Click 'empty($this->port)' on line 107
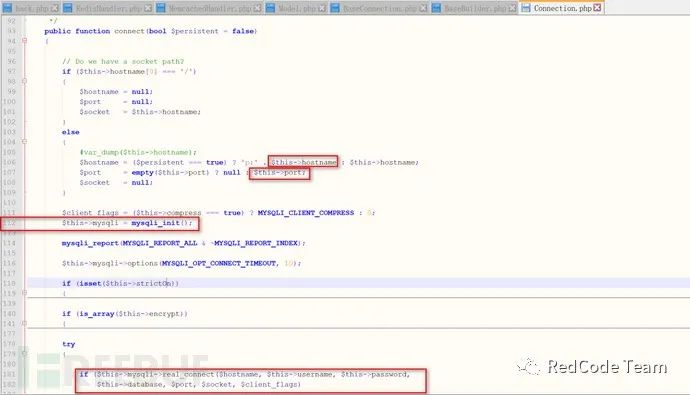 pos(170,172)
